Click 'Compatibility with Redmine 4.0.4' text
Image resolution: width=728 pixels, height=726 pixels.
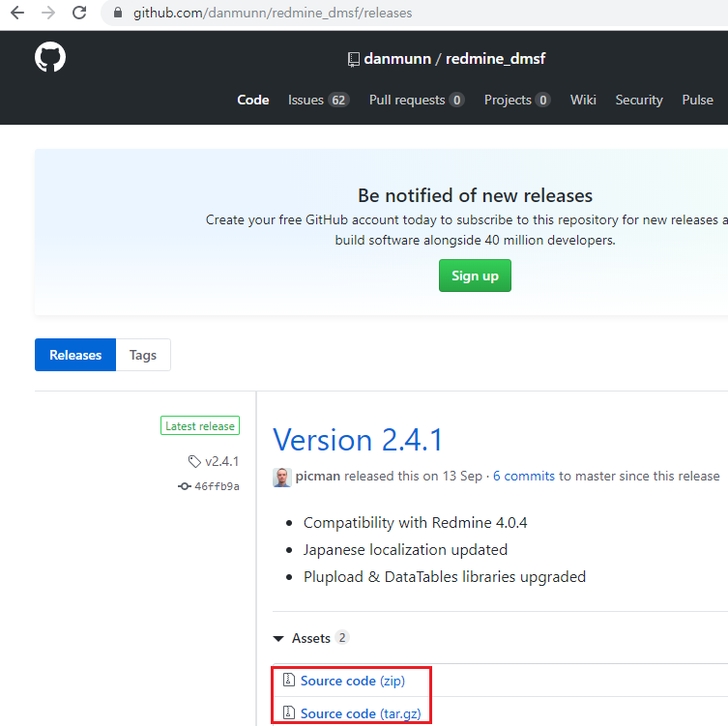pos(415,523)
